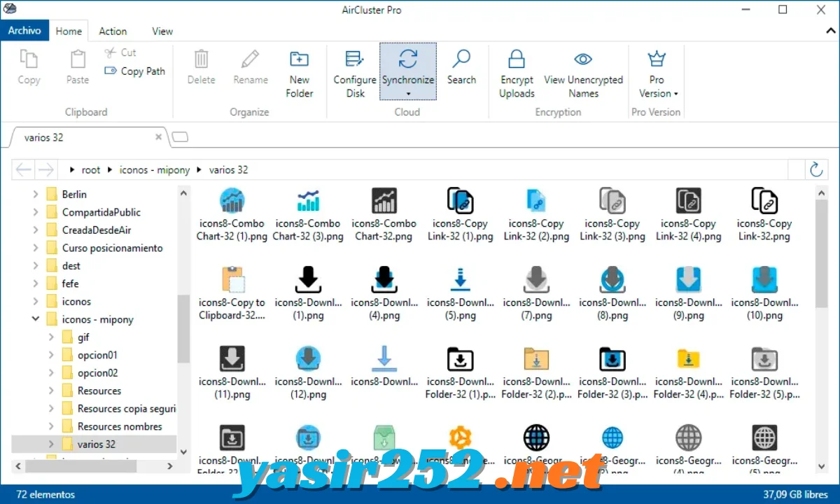Click varios 32 in the breadcrumb

click(x=228, y=170)
